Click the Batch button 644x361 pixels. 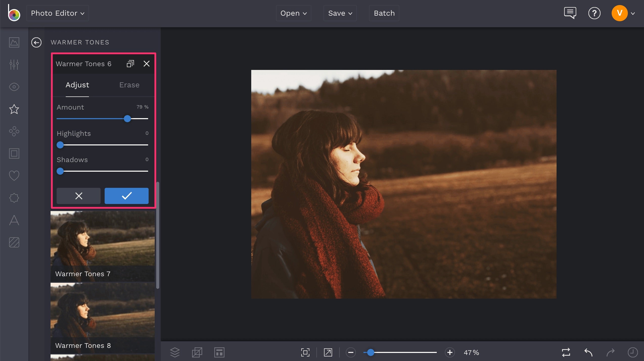(x=384, y=13)
